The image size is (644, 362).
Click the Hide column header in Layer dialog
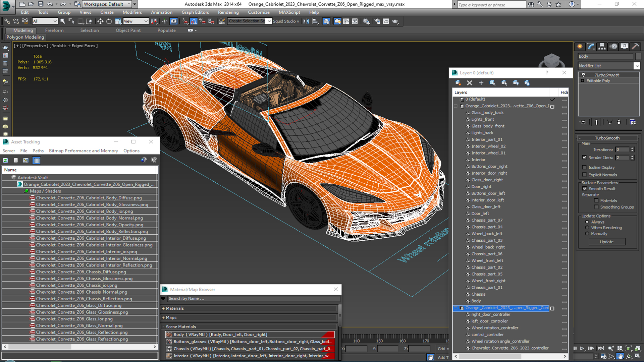[564, 93]
